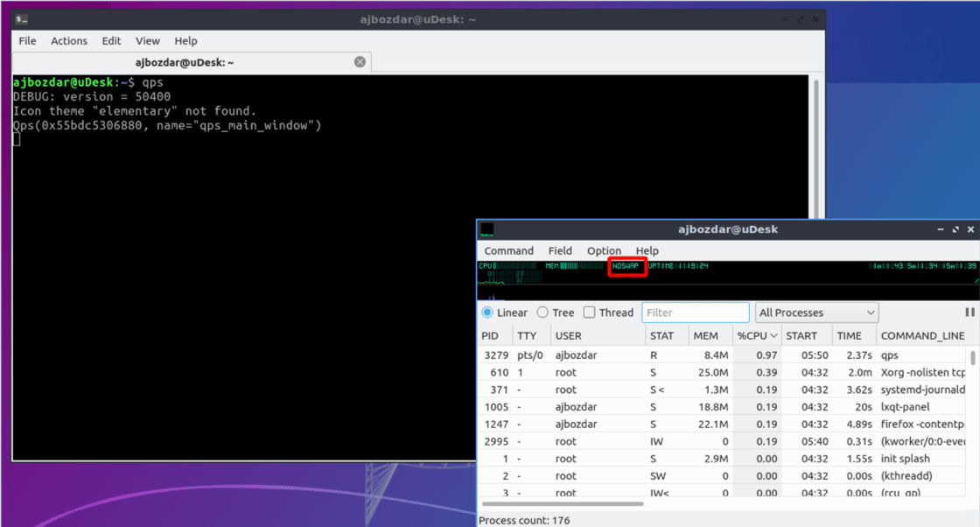980x527 pixels.
Task: Click the %CPU sort chevron
Action: click(x=774, y=335)
